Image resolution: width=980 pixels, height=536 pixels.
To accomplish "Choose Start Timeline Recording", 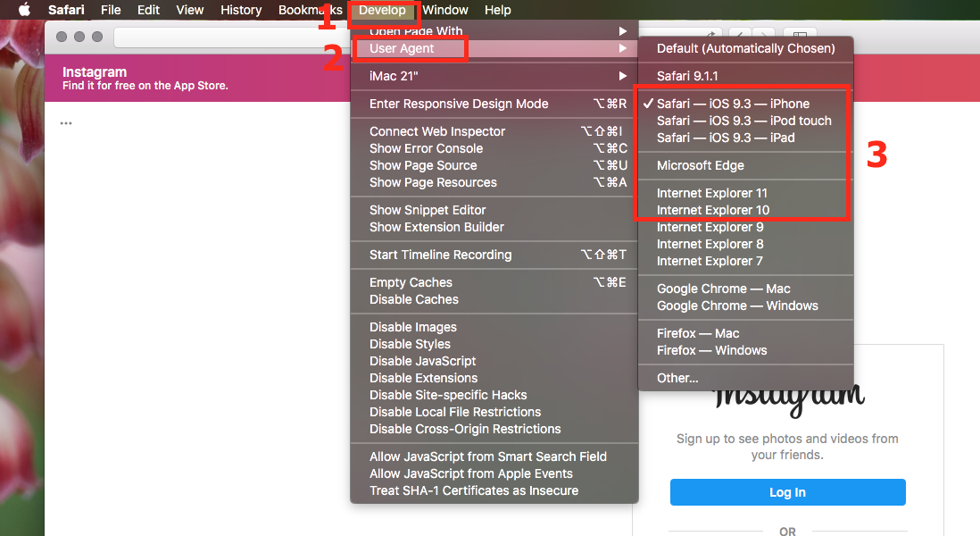I will tap(494, 255).
